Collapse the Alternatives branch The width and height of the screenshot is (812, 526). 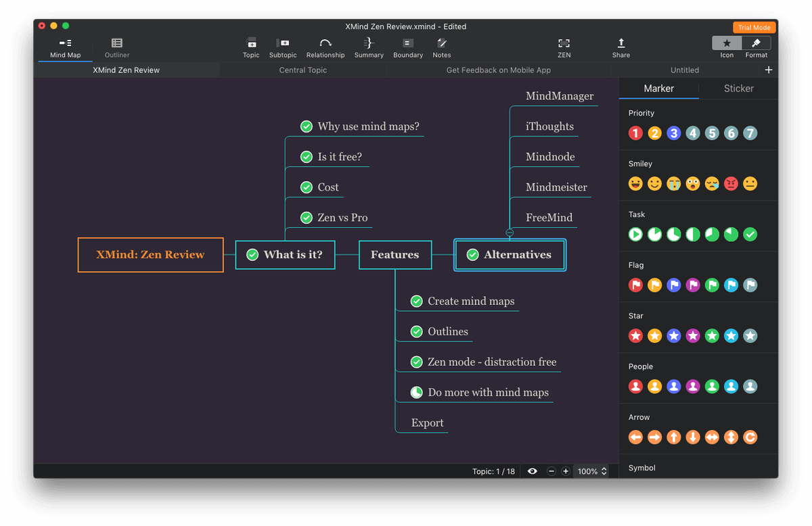coord(510,233)
